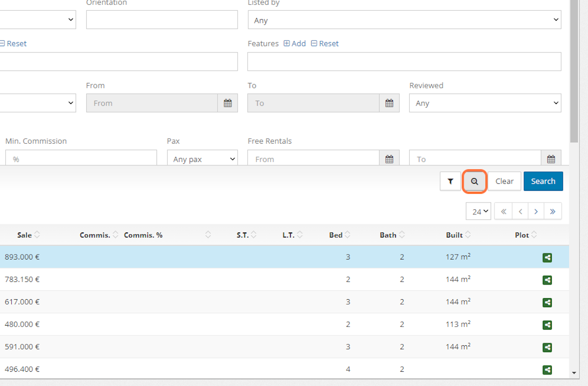Click the highlighted magnifier search icon
This screenshot has width=588, height=386.
474,181
